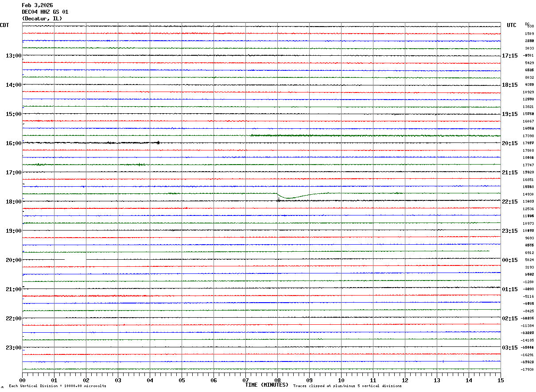
Task: Click the DC offset value 3033
Action: (529, 48)
